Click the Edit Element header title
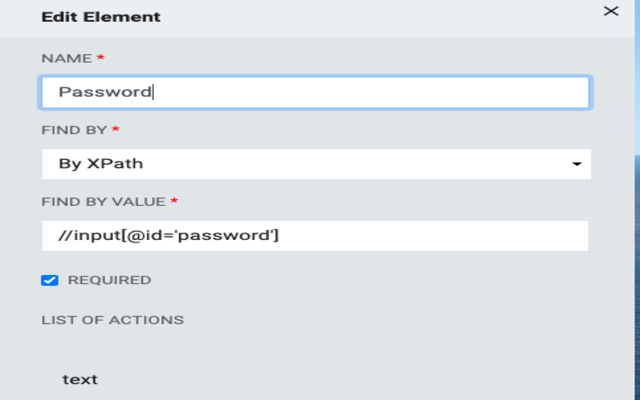The width and height of the screenshot is (640, 400). pyautogui.click(x=100, y=17)
